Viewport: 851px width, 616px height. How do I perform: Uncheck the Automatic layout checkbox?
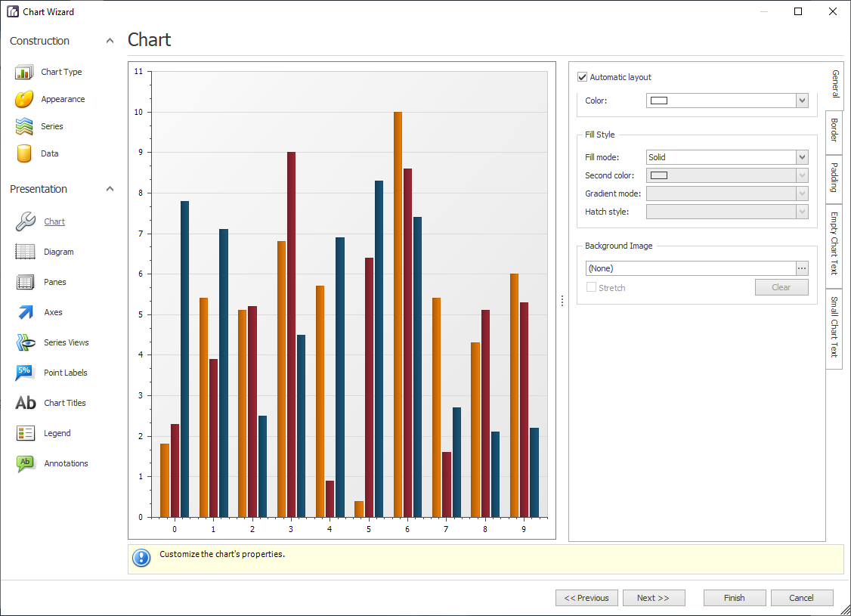582,76
